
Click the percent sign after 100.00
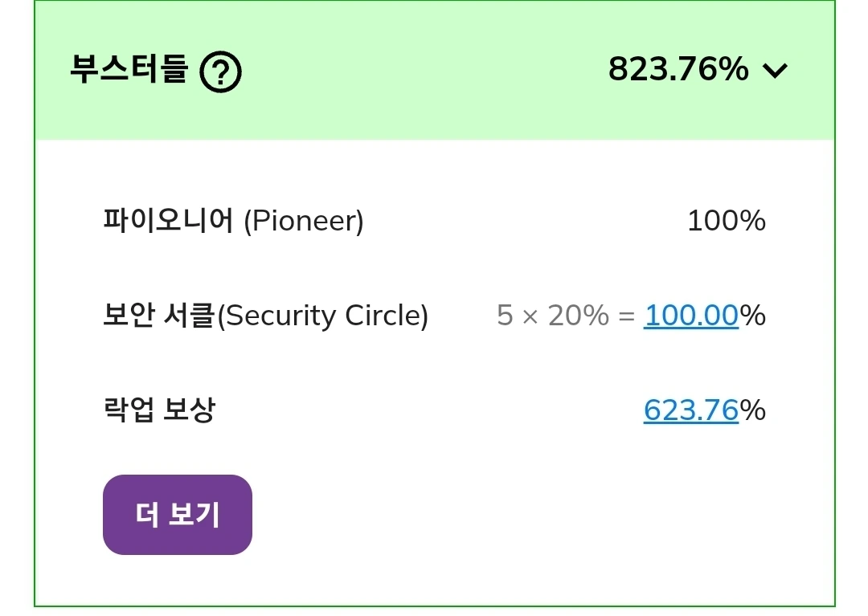(x=753, y=316)
